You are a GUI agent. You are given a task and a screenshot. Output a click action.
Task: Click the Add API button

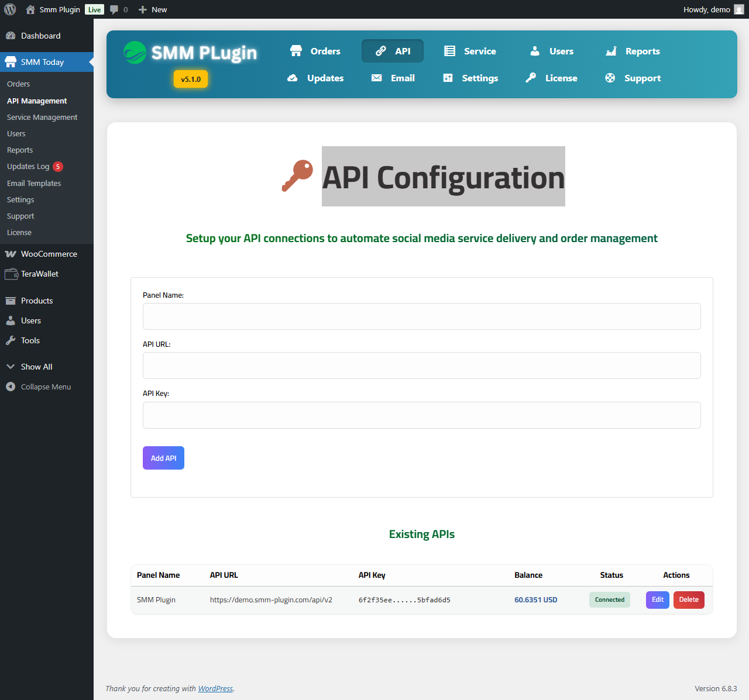[x=163, y=458]
